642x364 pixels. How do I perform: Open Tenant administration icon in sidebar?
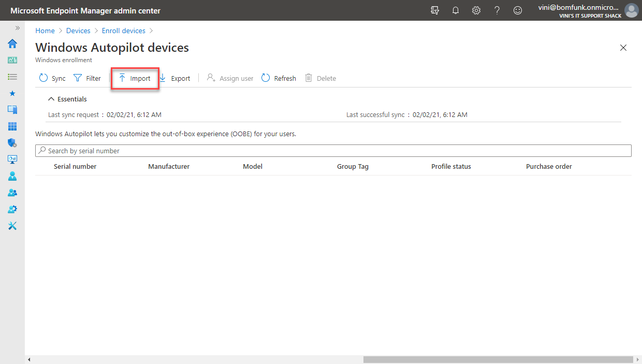coord(12,209)
